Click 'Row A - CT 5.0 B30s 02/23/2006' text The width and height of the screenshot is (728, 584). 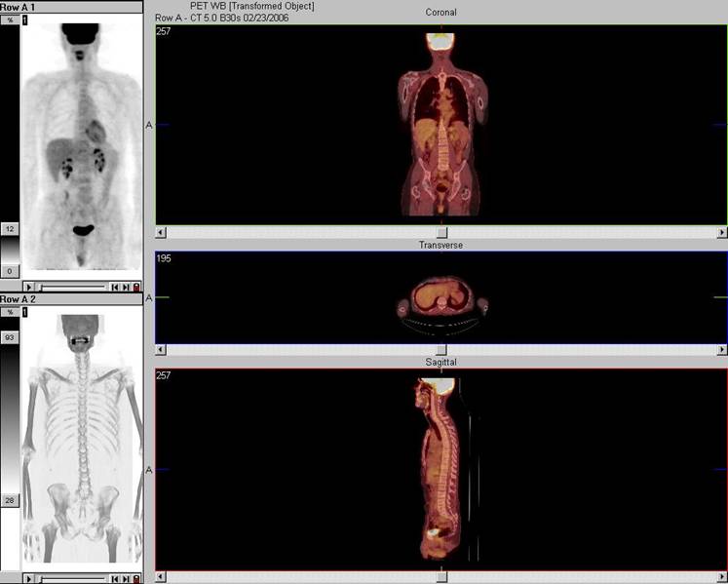[222, 19]
